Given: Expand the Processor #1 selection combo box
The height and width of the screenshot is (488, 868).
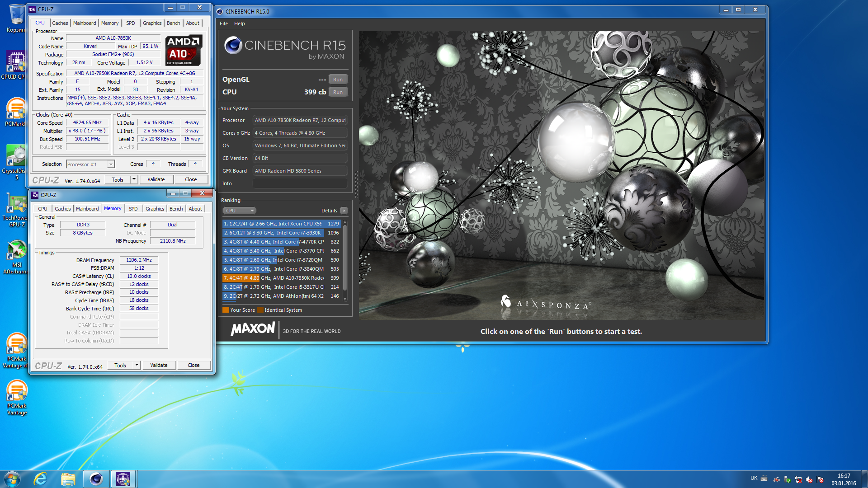Looking at the screenshot, I should [x=90, y=164].
